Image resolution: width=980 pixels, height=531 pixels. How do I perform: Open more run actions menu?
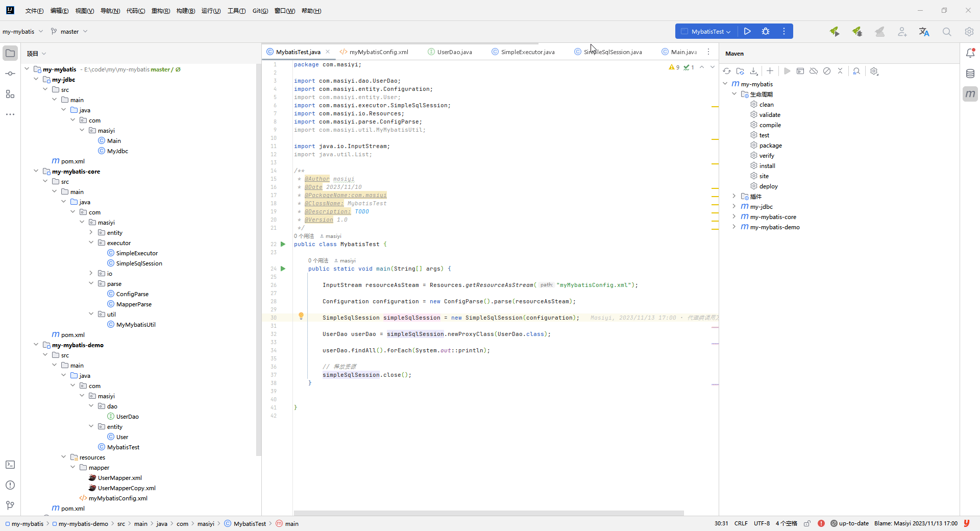(784, 31)
